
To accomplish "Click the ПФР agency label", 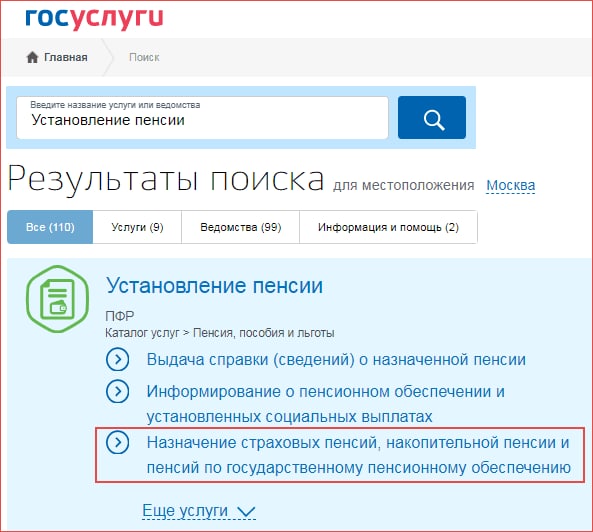I will click(x=120, y=316).
